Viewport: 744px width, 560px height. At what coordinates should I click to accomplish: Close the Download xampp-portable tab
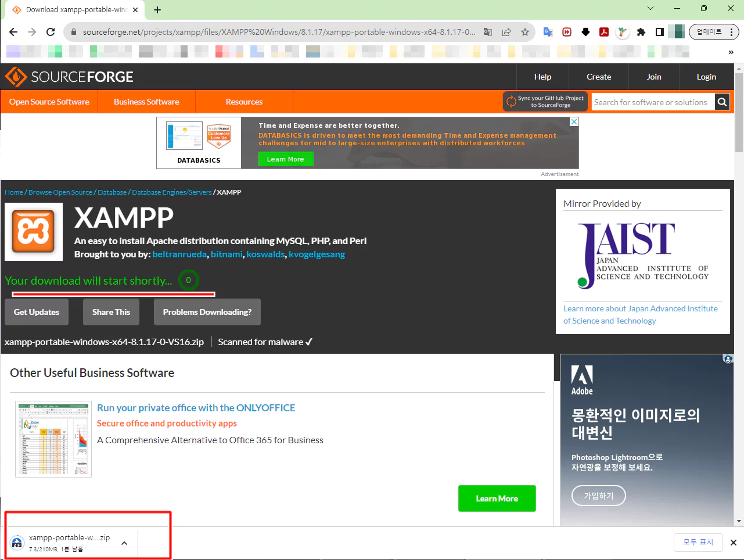(135, 10)
